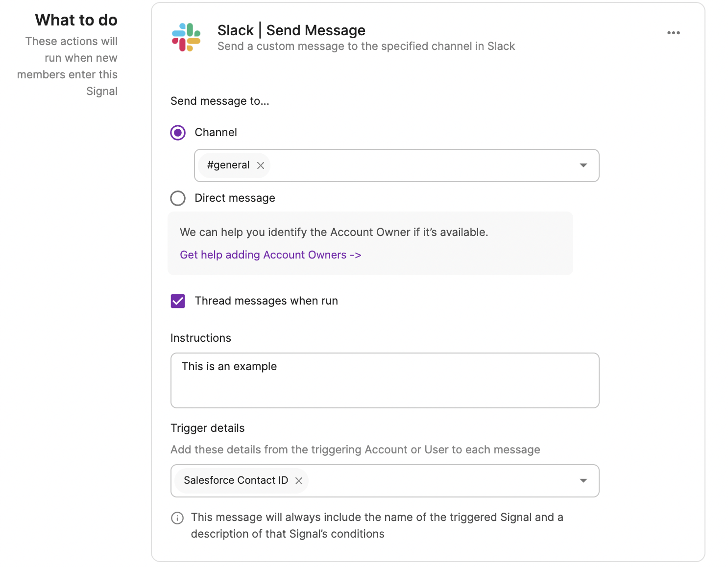This screenshot has height=567, width=728.
Task: Click into the Instructions text area
Action: (x=385, y=380)
